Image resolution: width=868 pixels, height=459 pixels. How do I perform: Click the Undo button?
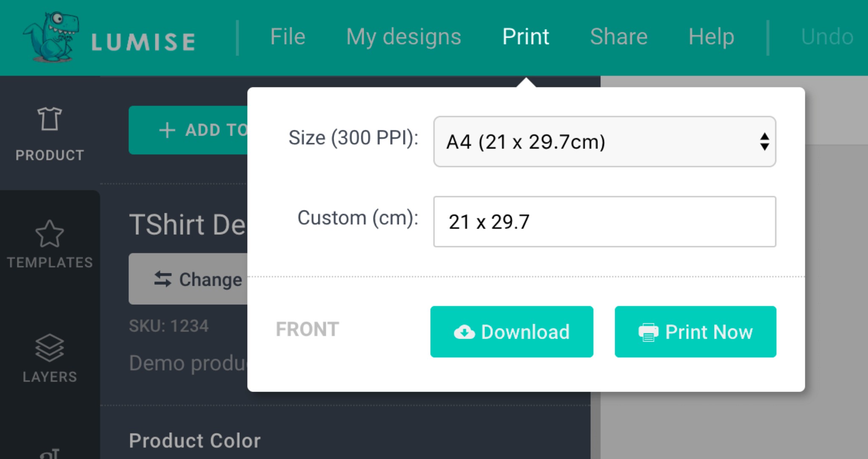(x=827, y=37)
